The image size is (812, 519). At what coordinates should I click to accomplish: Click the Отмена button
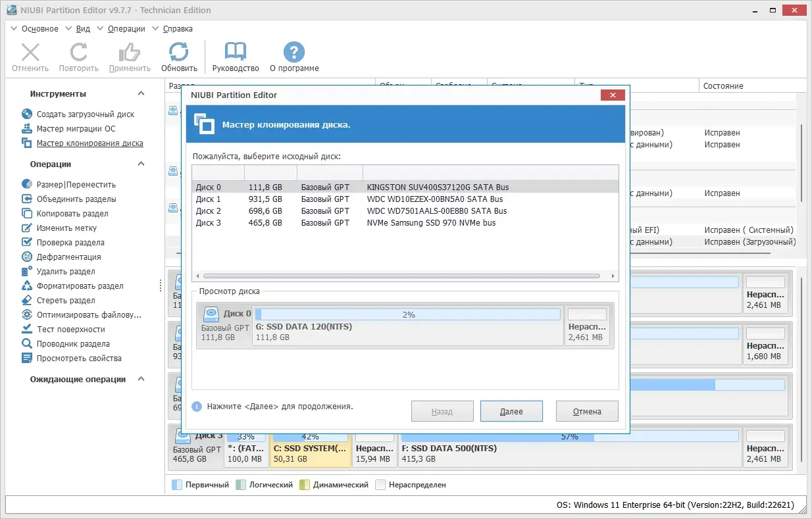[x=587, y=411]
